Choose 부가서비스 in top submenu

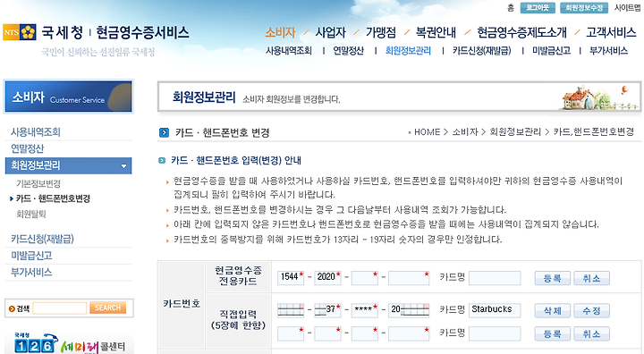click(608, 51)
